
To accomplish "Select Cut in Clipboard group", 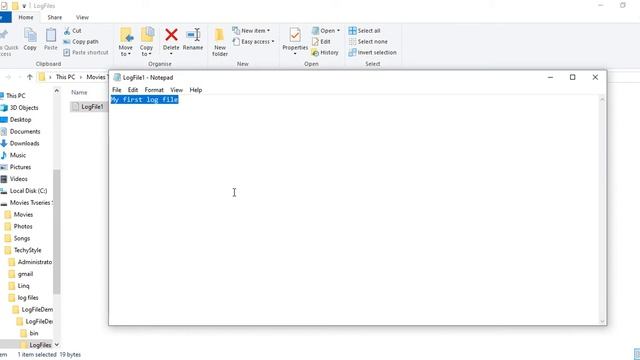I will [x=73, y=31].
